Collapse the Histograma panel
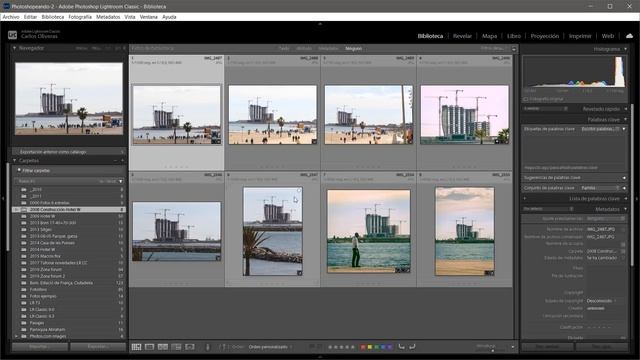 pyautogui.click(x=625, y=49)
